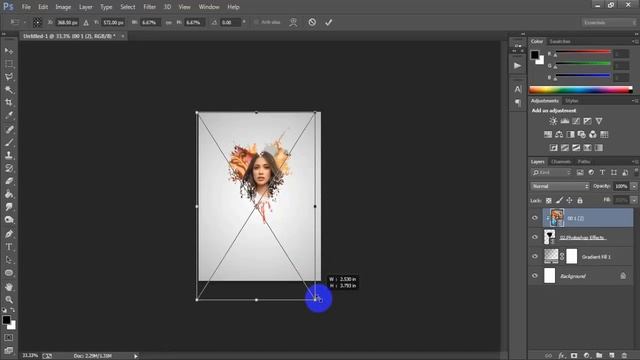This screenshot has height=360, width=640.
Task: Select the Zoom tool
Action: coord(9,300)
